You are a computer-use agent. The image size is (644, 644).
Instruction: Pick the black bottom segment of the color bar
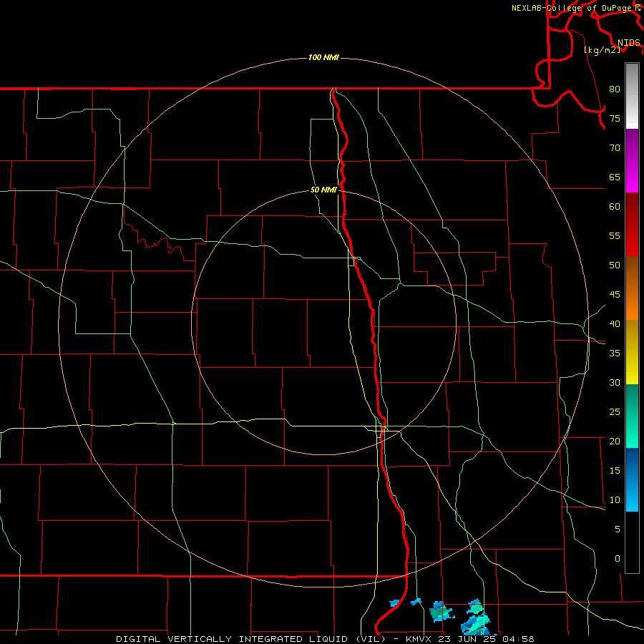(632, 542)
